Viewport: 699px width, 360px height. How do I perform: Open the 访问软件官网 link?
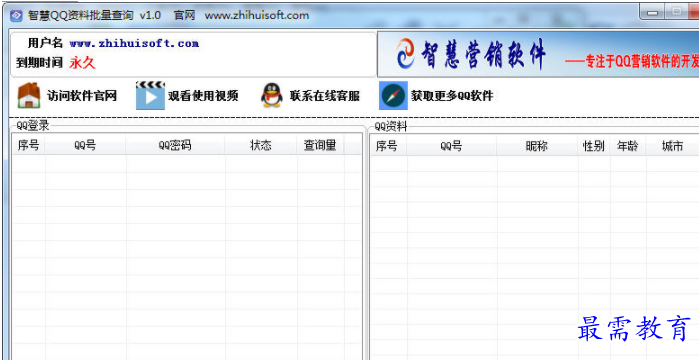click(x=82, y=96)
